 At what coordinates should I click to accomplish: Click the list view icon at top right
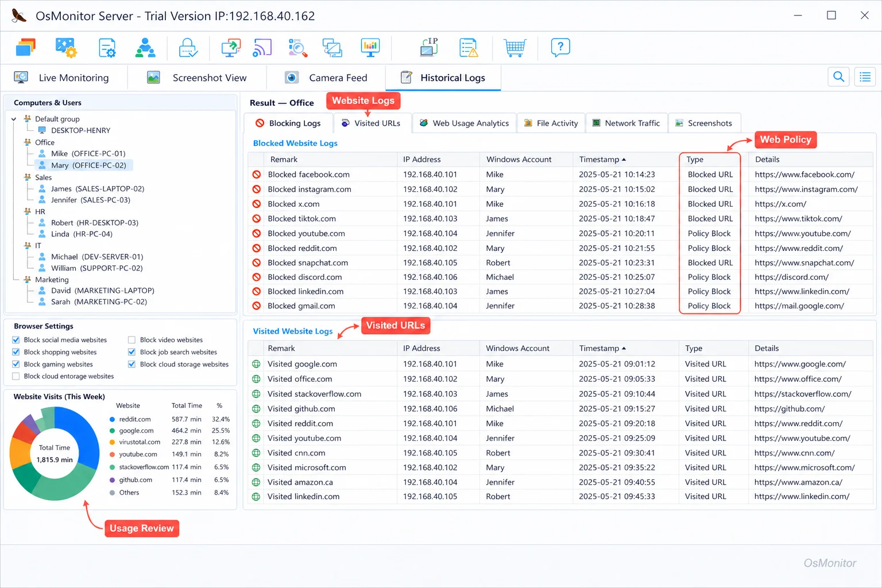coord(865,76)
